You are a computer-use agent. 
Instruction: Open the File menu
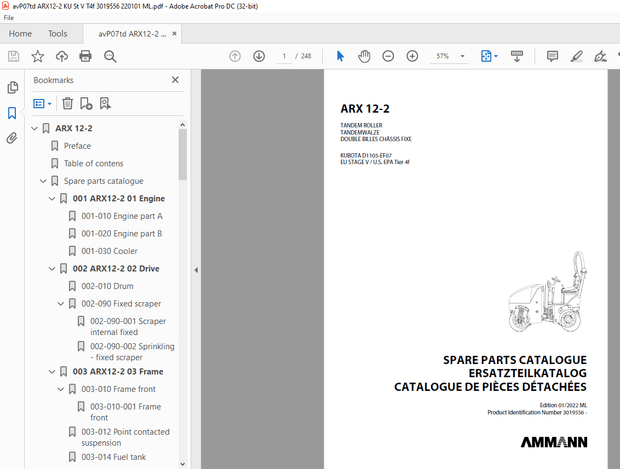9,17
